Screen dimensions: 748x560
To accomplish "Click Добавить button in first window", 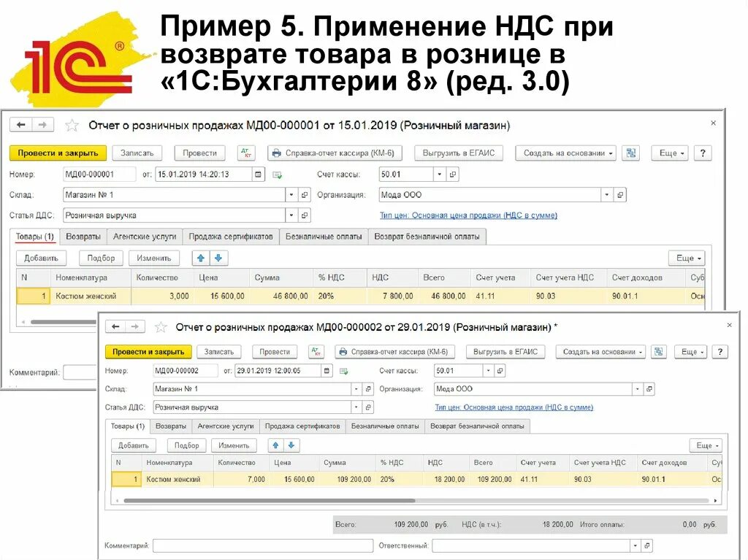I will click(41, 258).
